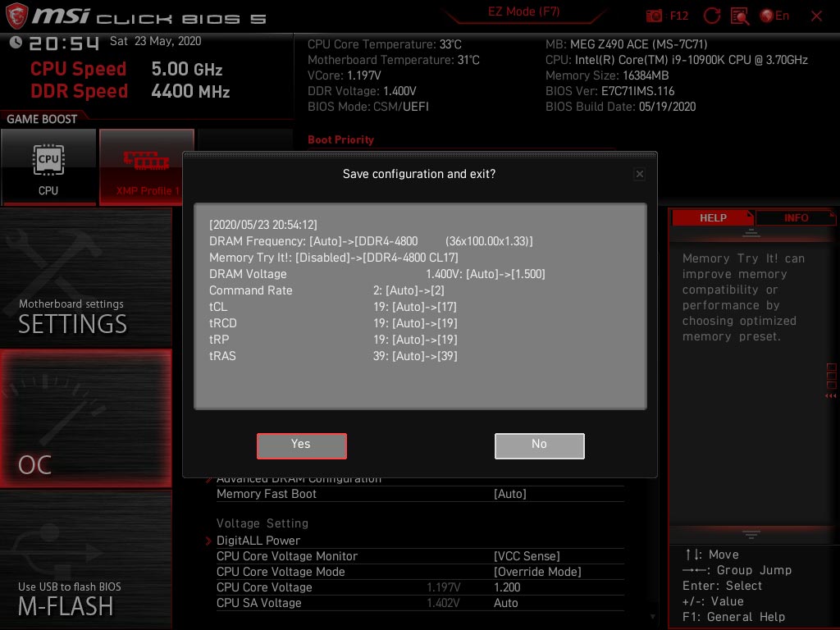Image resolution: width=840 pixels, height=630 pixels.
Task: Open the Motherboard SETTINGS section
Action: click(85, 279)
